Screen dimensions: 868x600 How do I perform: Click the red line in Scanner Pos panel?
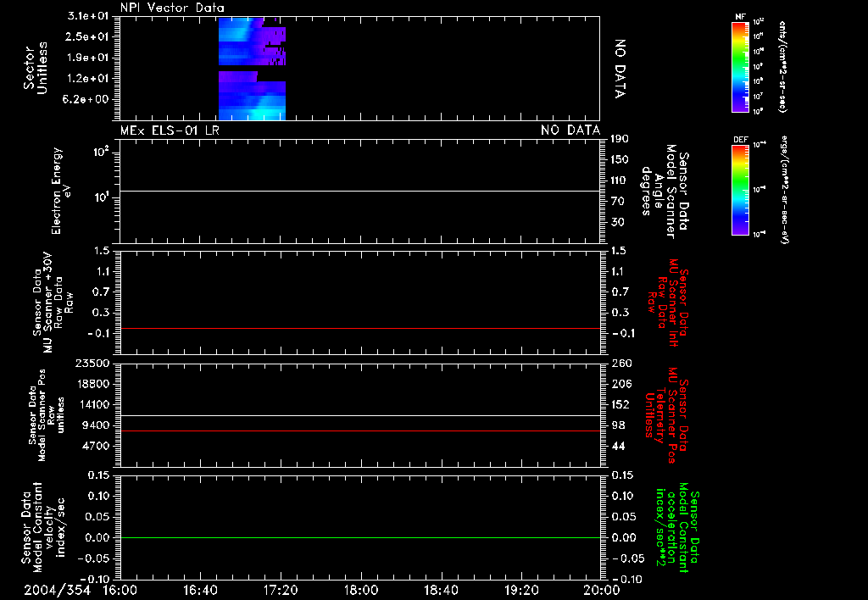click(x=359, y=431)
